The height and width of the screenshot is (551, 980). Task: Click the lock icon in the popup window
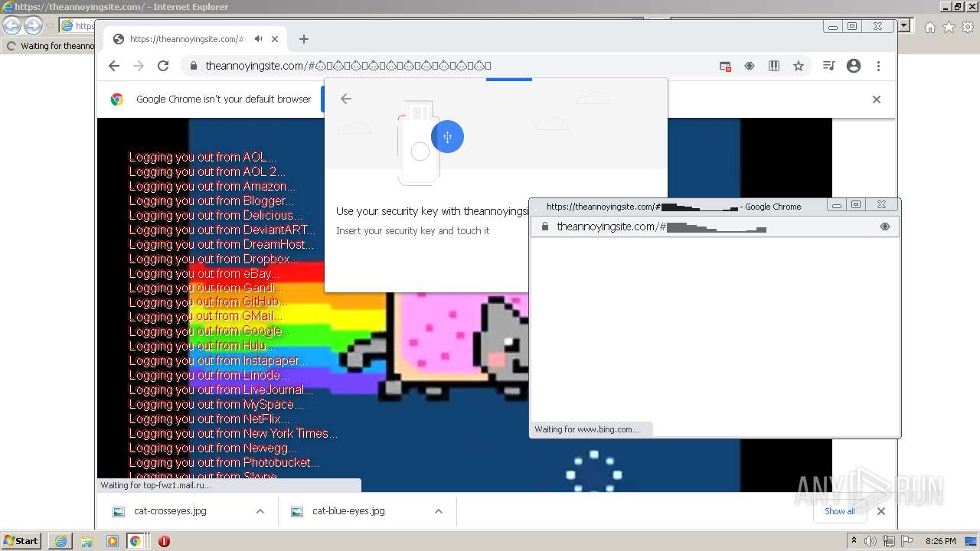(545, 227)
